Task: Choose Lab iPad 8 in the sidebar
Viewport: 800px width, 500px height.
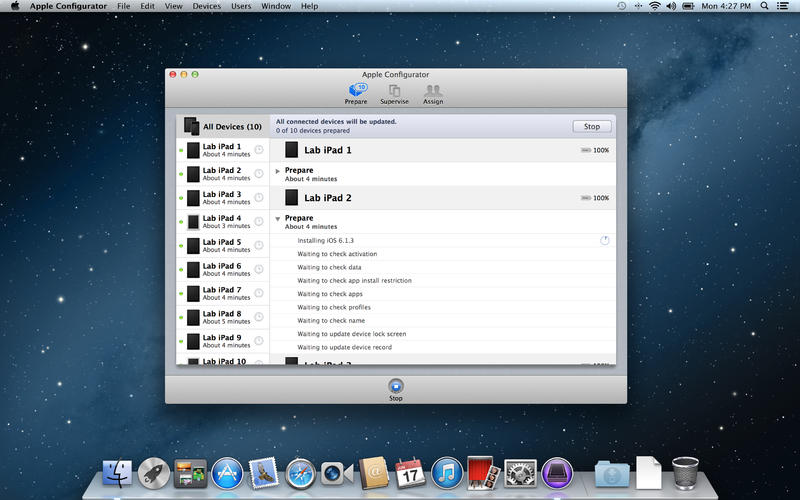Action: (222, 317)
